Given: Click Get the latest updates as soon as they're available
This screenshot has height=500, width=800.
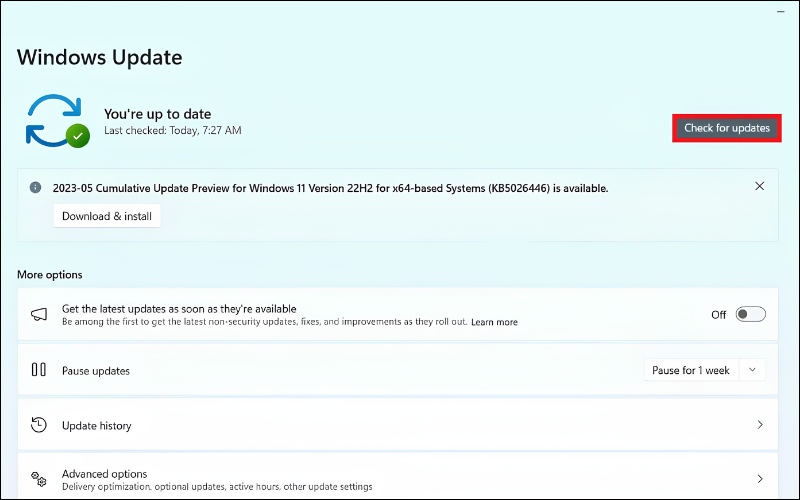Looking at the screenshot, I should pyautogui.click(x=179, y=309).
